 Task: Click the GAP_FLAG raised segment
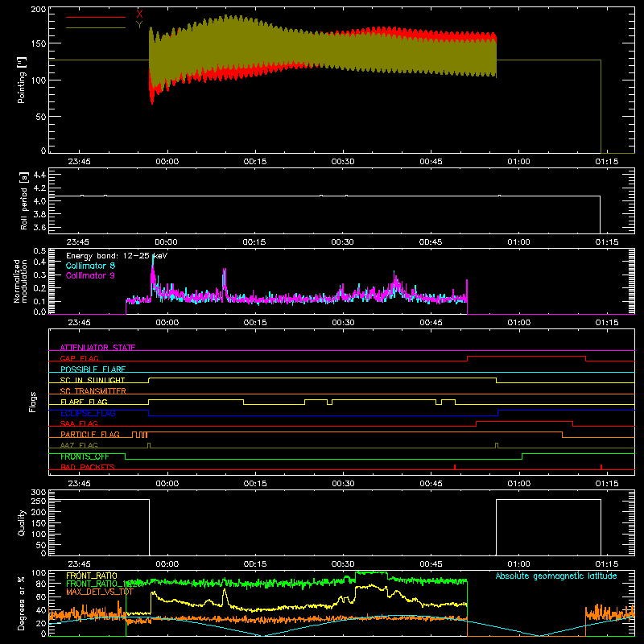(526, 357)
